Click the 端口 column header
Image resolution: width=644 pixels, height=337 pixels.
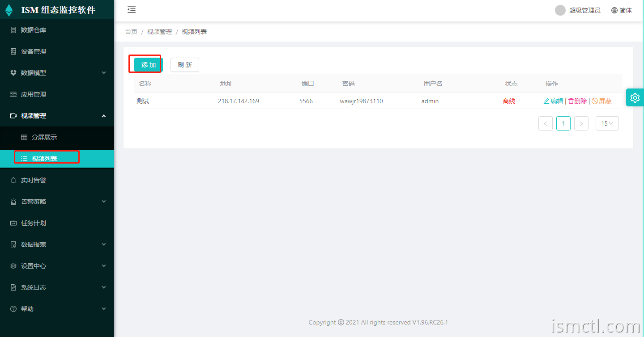pos(308,84)
